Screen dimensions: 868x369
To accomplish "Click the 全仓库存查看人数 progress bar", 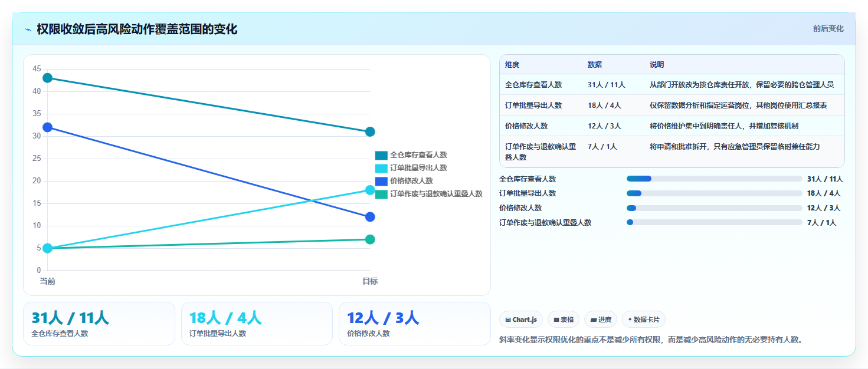I will tap(715, 179).
